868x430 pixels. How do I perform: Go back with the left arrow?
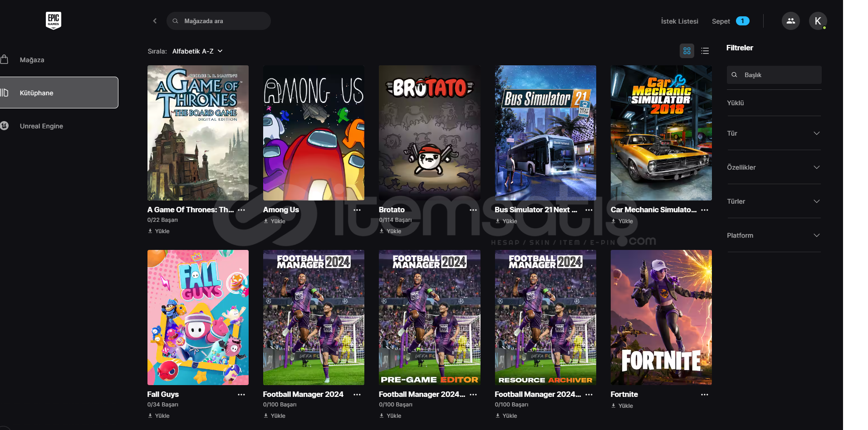155,21
